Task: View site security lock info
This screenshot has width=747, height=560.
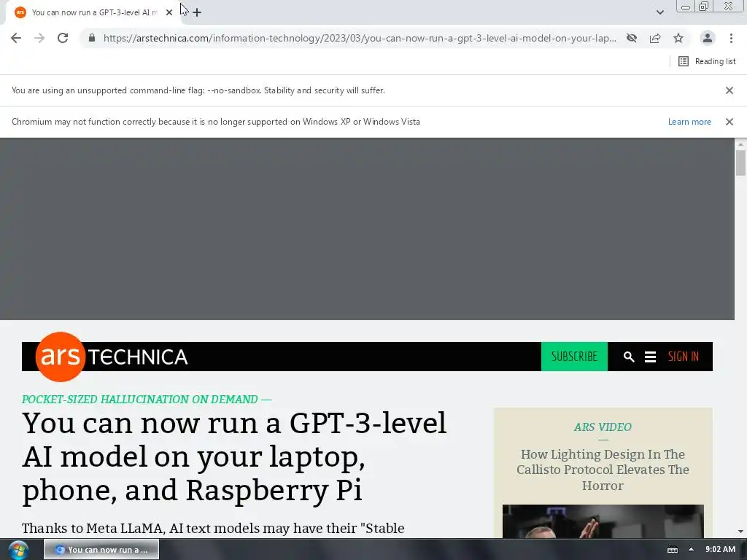Action: [x=92, y=38]
